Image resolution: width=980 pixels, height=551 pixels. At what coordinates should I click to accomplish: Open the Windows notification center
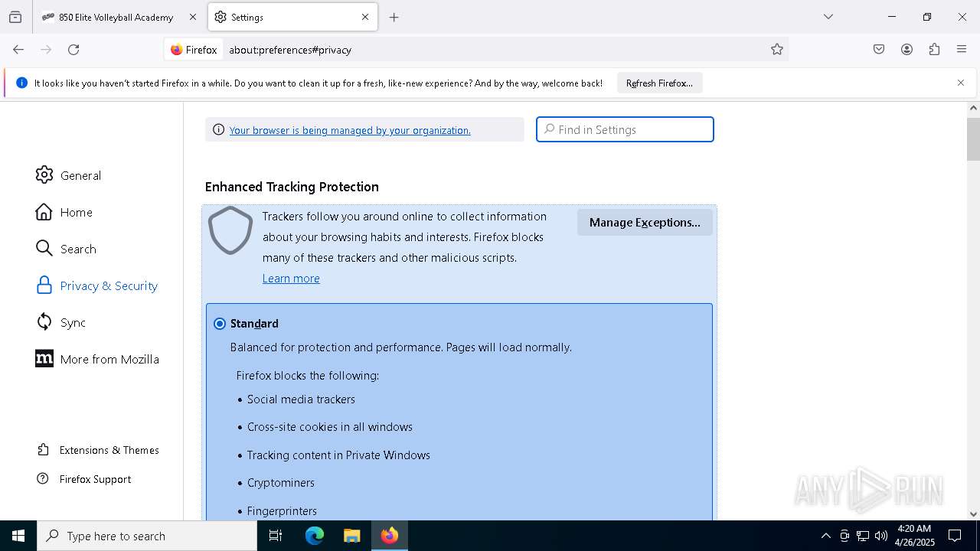coord(955,536)
